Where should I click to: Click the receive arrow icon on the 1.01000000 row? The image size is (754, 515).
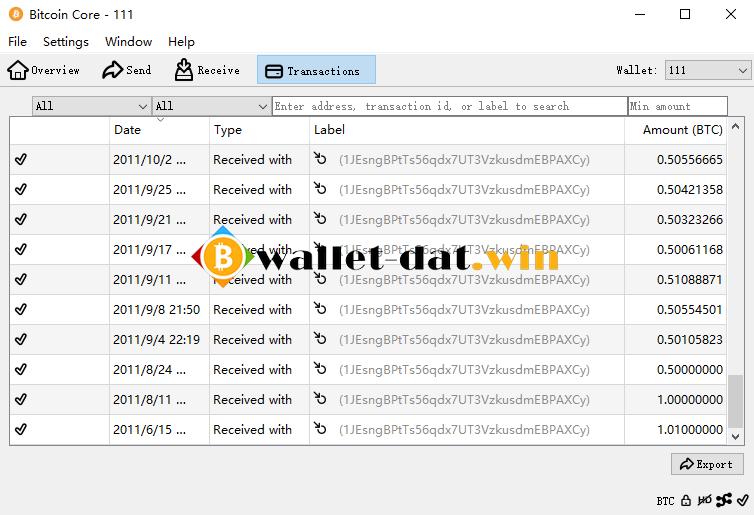[320, 428]
